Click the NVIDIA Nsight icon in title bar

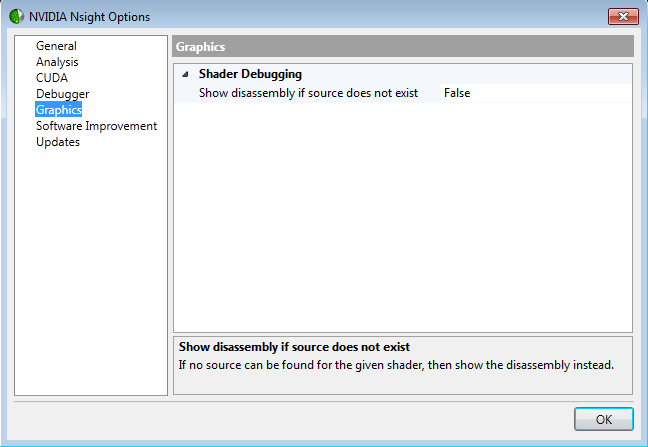[17, 17]
